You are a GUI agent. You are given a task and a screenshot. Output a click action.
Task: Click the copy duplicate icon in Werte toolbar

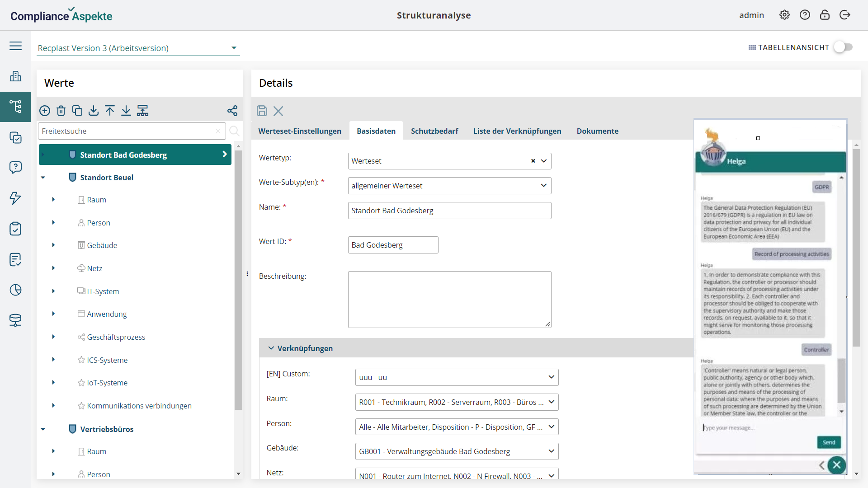pyautogui.click(x=77, y=111)
